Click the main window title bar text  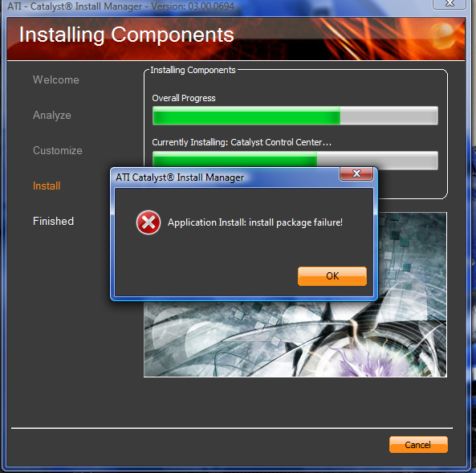click(x=121, y=6)
